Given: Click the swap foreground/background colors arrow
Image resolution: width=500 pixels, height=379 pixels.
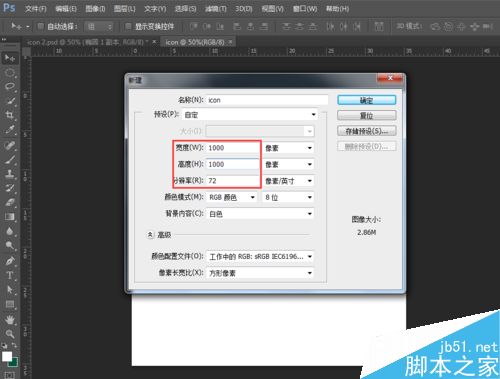Looking at the screenshot, I should click(x=15, y=345).
